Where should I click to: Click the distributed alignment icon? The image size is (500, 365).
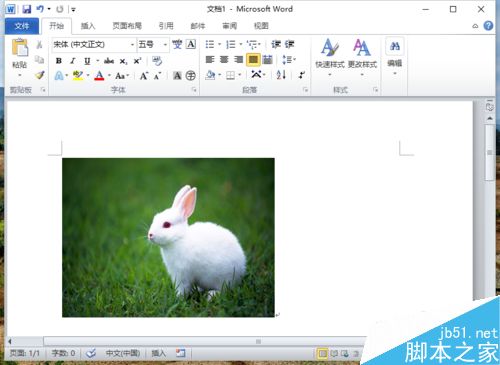pyautogui.click(x=267, y=60)
